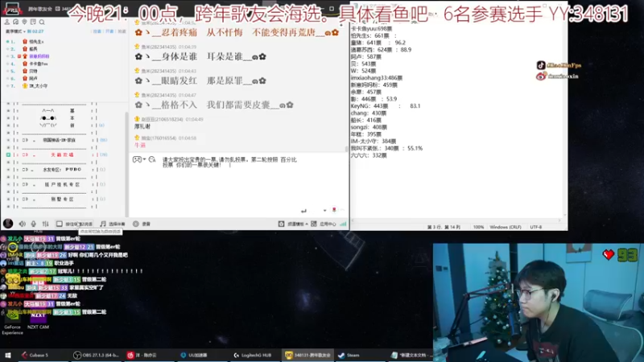The width and height of the screenshot is (644, 362).
Task: Expand the arrow beside game emoji icon
Action: pos(144,159)
